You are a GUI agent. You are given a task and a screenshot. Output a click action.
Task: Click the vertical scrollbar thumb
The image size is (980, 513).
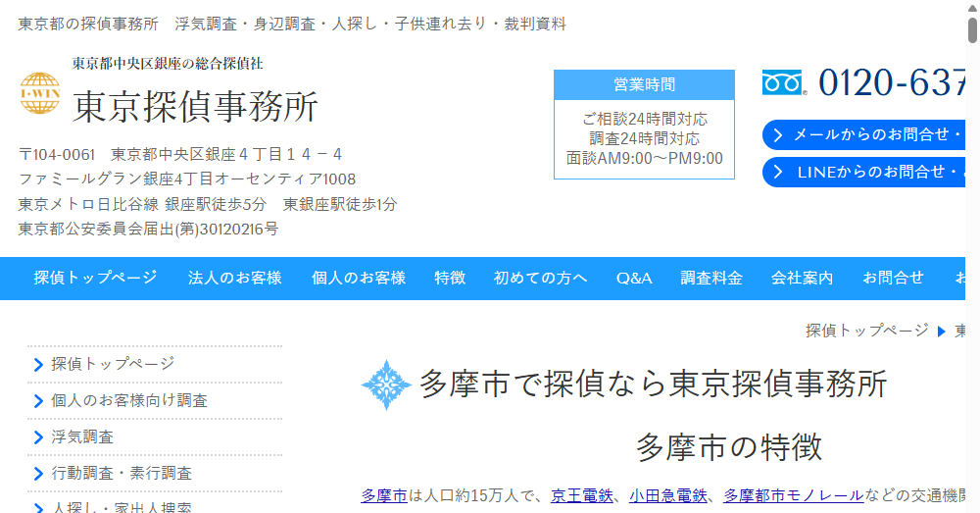(972, 29)
